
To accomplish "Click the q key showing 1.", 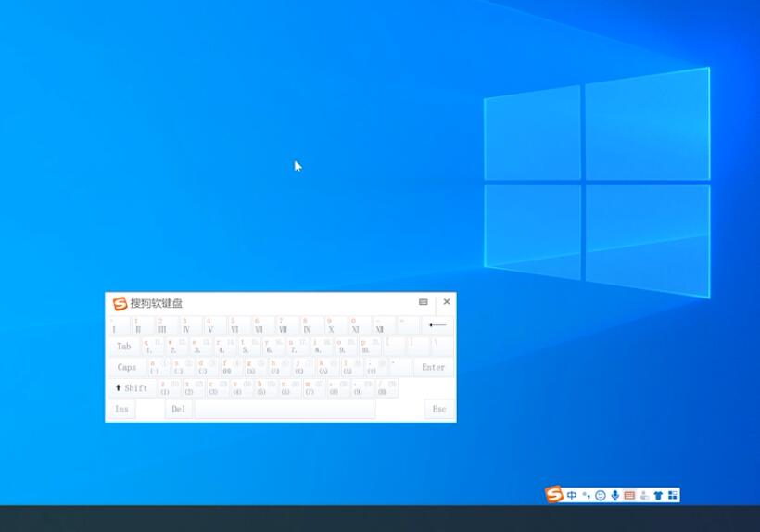I will pos(153,347).
